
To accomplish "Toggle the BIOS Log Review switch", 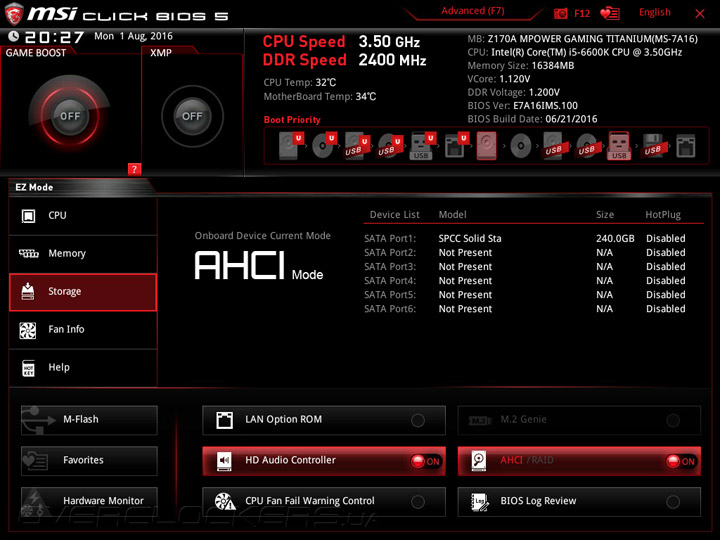I will click(x=673, y=502).
